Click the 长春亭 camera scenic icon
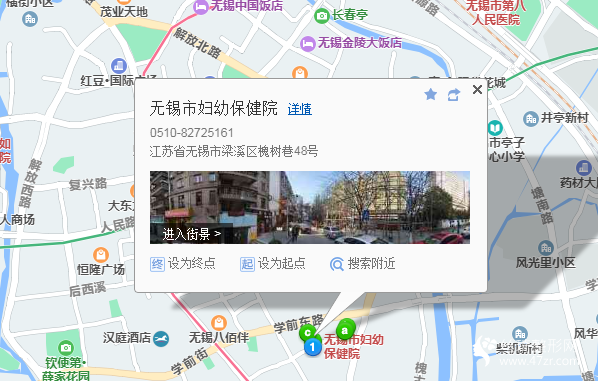 click(x=322, y=16)
